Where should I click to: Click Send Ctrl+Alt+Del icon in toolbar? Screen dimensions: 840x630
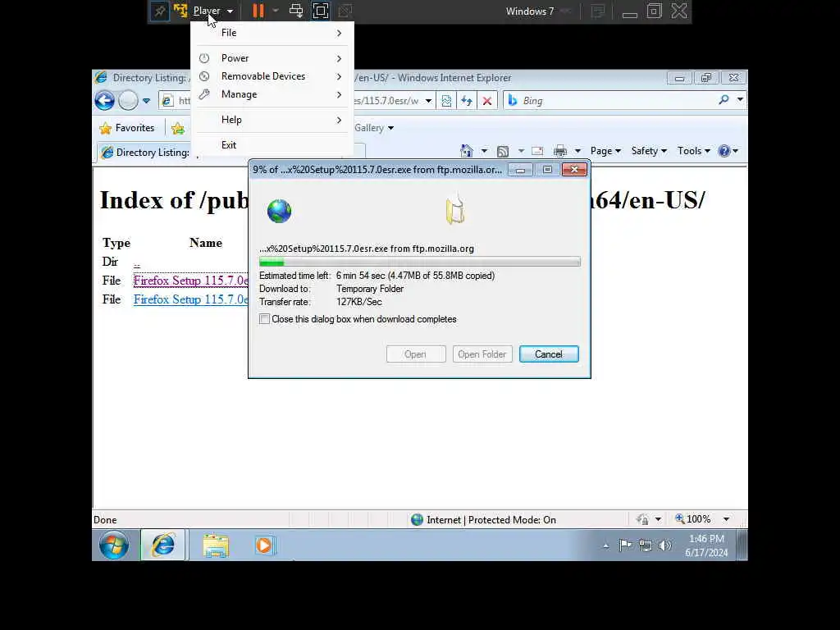pyautogui.click(x=296, y=11)
